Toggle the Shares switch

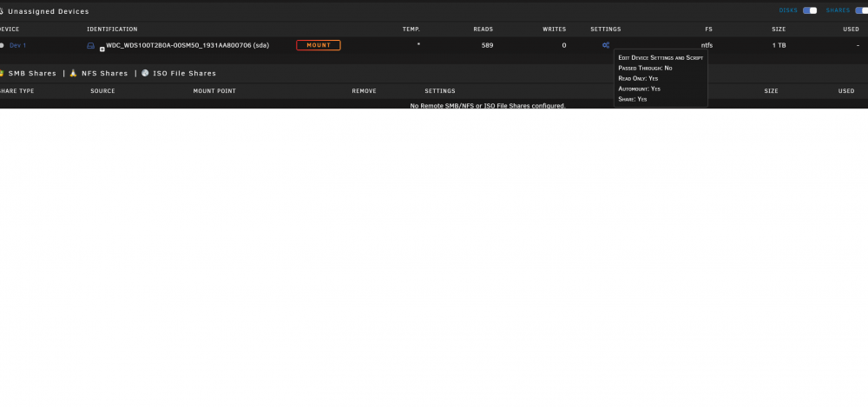tap(862, 10)
